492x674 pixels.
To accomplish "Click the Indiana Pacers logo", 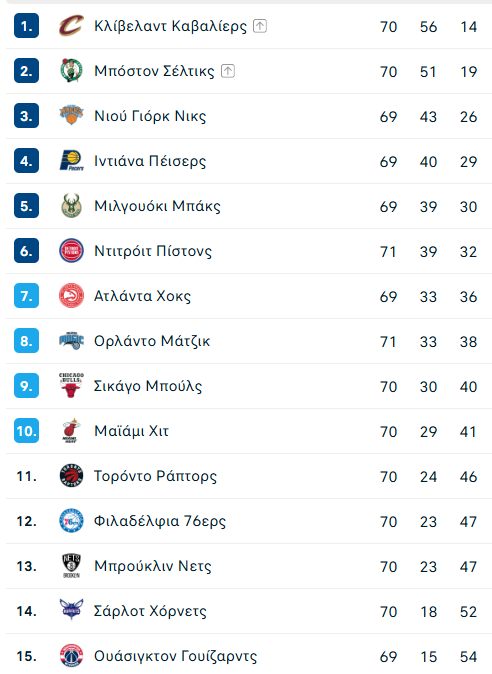I will (71, 161).
